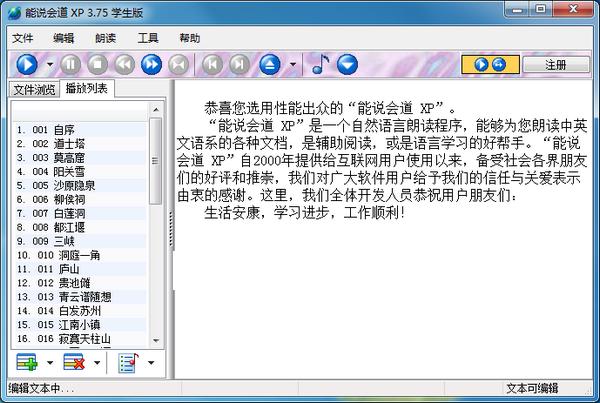
Task: Open dropdown arrow next to Eject button
Action: point(293,64)
